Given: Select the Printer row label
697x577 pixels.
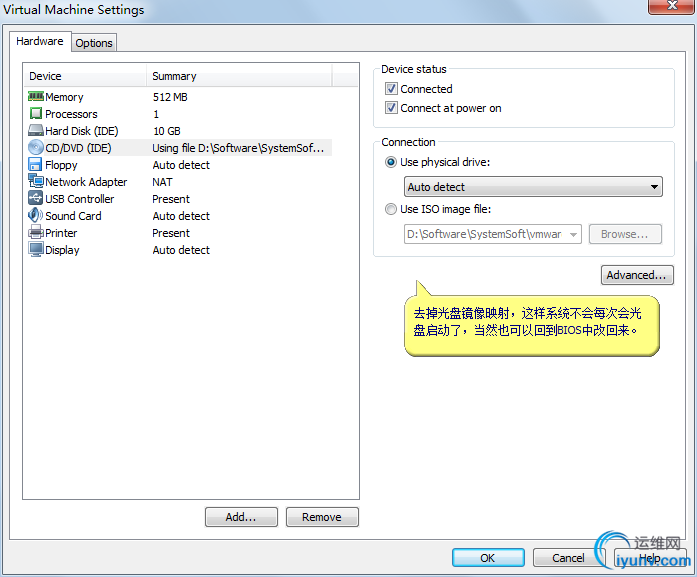Looking at the screenshot, I should [61, 233].
